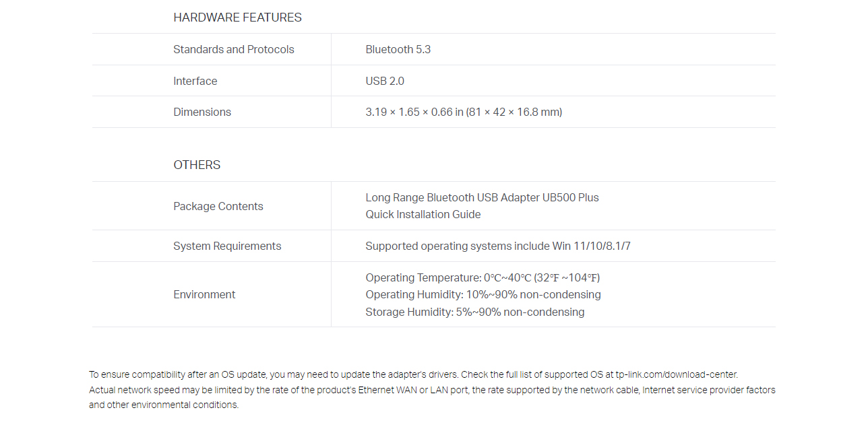Click the OTHERS section heading
The height and width of the screenshot is (437, 868).
point(197,165)
